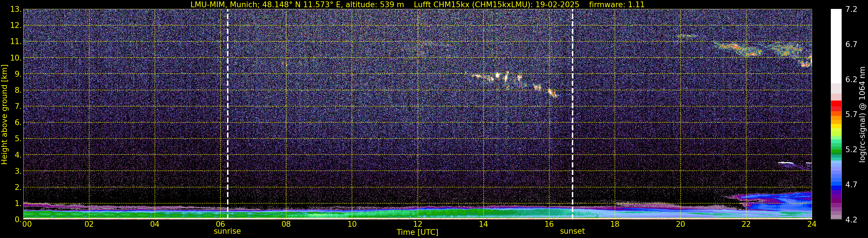Screen dimensions: 868x238
Task: Click the height axis tick '5.'
Action: (18, 139)
